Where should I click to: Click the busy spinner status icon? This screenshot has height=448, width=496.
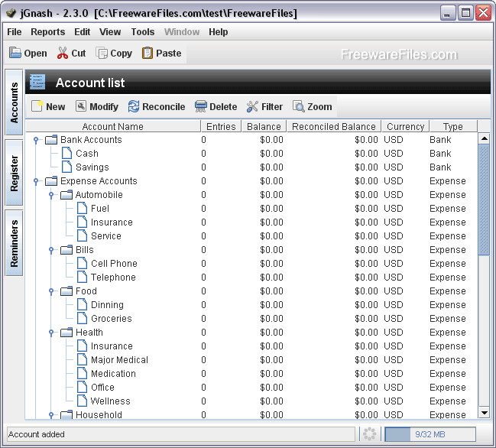coord(369,433)
